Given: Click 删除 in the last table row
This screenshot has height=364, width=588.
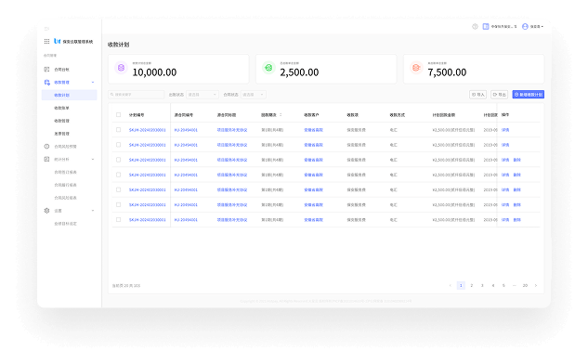Looking at the screenshot, I should (x=517, y=220).
